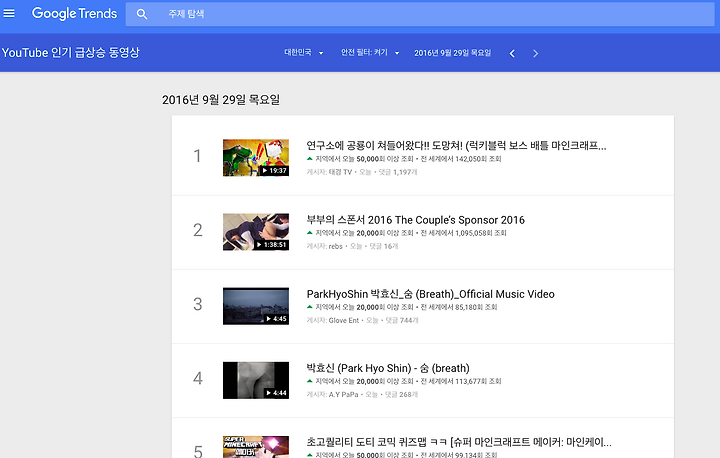Open title 초고퀄리티 도티 코믹 퀴즈맵
The height and width of the screenshot is (458, 720).
click(459, 442)
